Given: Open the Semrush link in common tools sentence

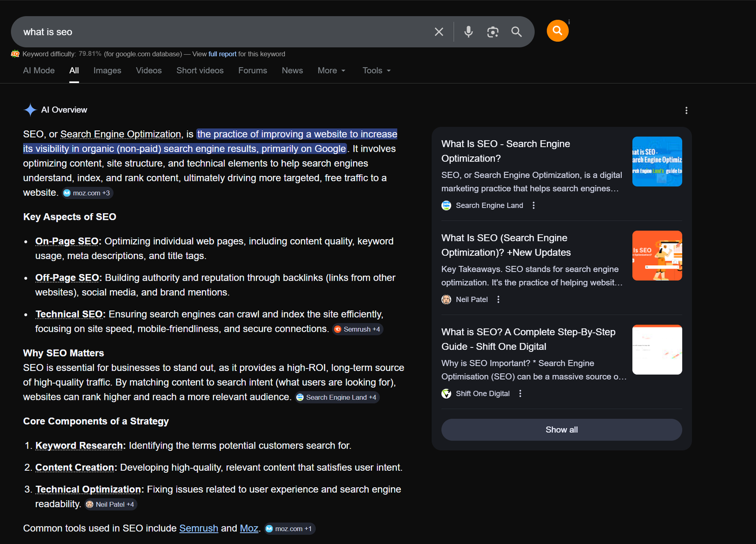Looking at the screenshot, I should coord(198,528).
